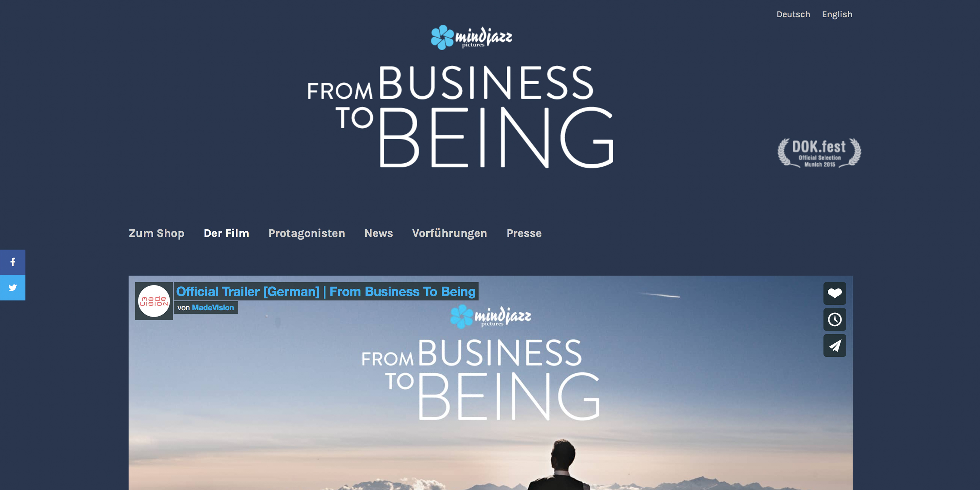The image size is (980, 490).
Task: Like the trailer with the heart icon
Action: [x=835, y=293]
